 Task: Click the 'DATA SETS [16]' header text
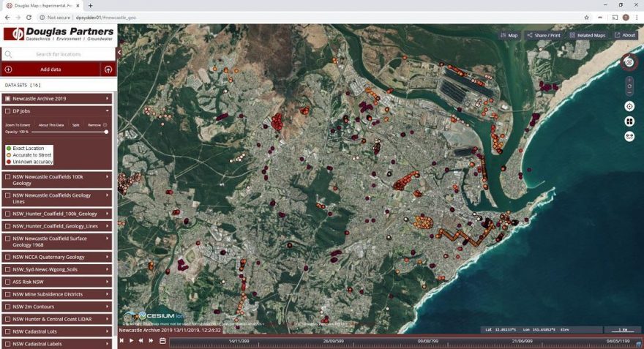(23, 85)
